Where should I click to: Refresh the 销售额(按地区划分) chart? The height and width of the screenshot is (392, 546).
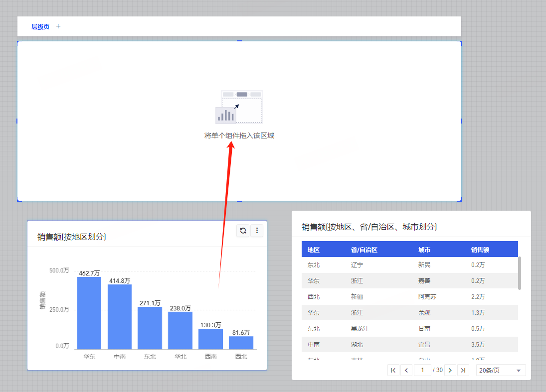pos(243,230)
